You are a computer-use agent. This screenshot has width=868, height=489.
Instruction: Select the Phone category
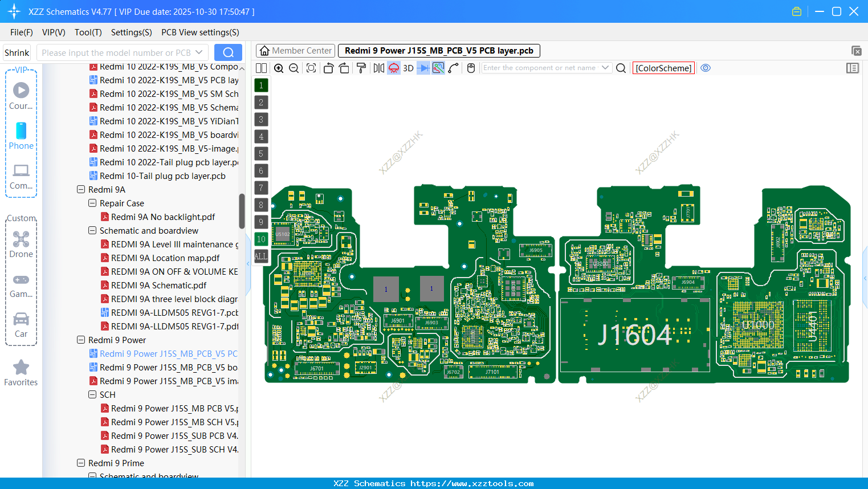pyautogui.click(x=21, y=136)
